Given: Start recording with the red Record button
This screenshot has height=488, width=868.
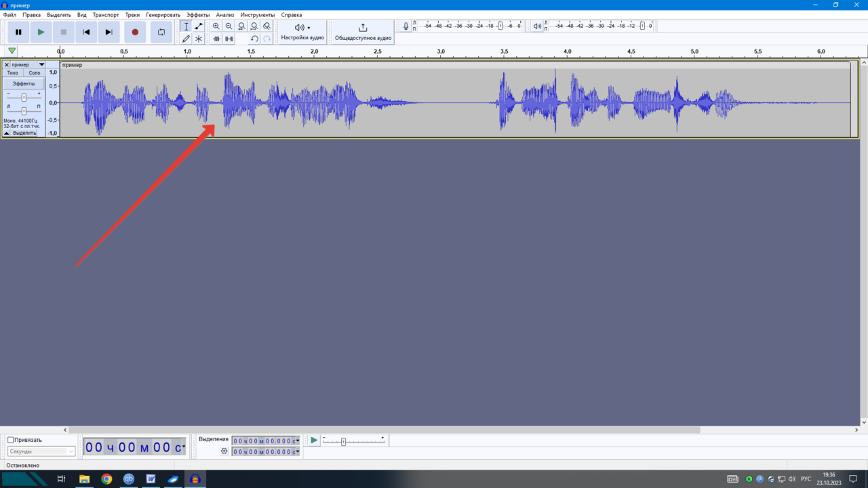Looking at the screenshot, I should point(135,32).
